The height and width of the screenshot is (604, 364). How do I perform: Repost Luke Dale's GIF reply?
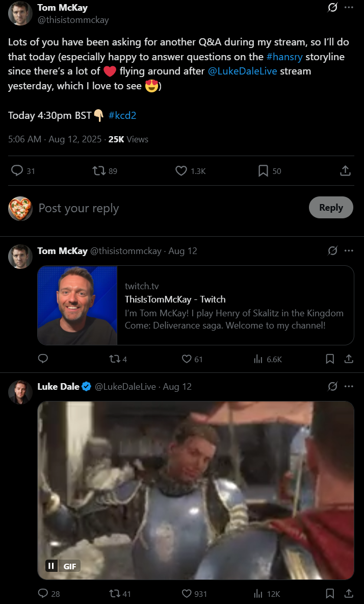pos(115,593)
